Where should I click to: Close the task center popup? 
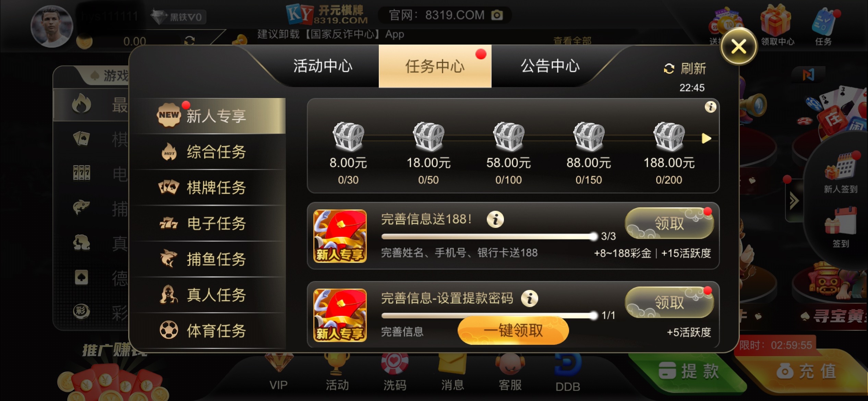(739, 47)
